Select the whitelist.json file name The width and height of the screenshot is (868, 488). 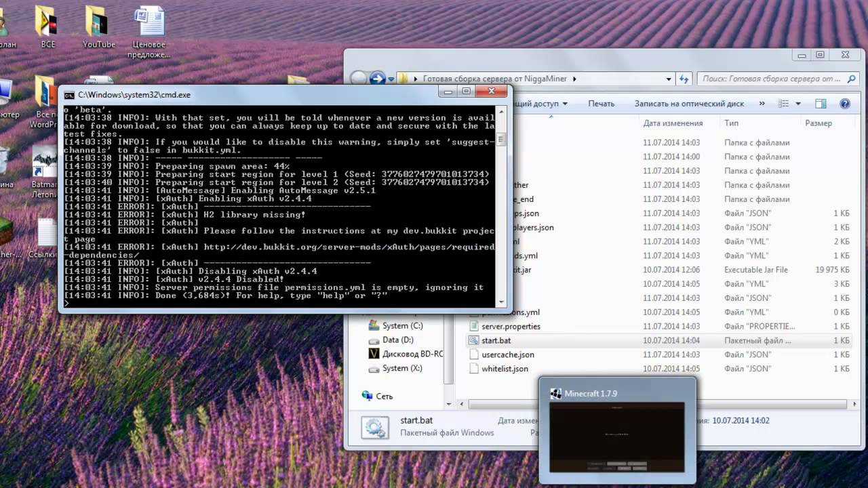pyautogui.click(x=505, y=369)
